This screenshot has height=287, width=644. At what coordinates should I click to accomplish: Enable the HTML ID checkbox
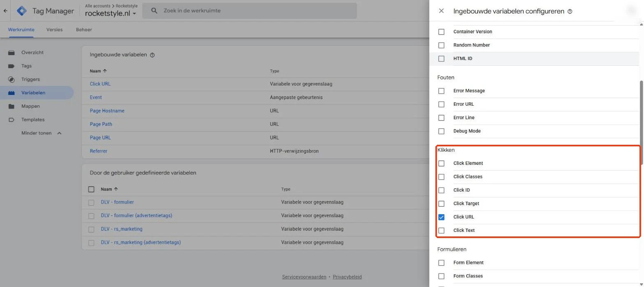(442, 59)
